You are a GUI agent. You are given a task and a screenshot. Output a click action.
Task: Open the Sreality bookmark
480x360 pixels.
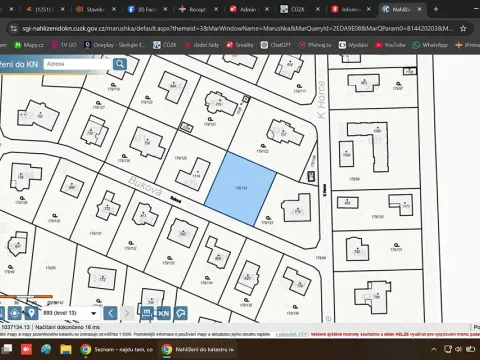240,45
